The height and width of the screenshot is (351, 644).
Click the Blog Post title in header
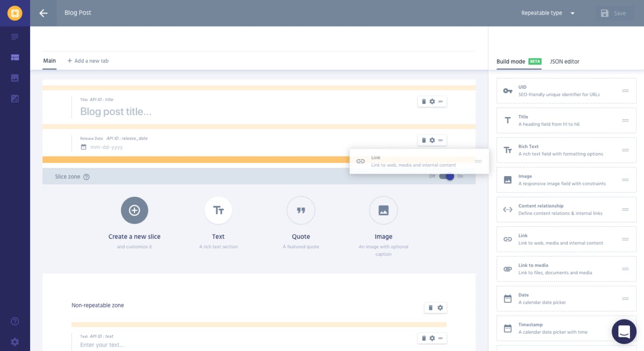click(x=78, y=13)
